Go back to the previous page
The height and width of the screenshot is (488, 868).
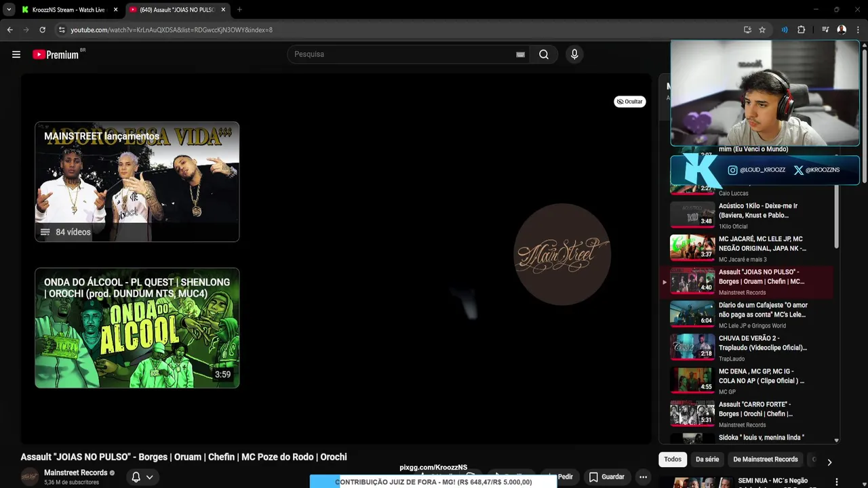(x=9, y=30)
